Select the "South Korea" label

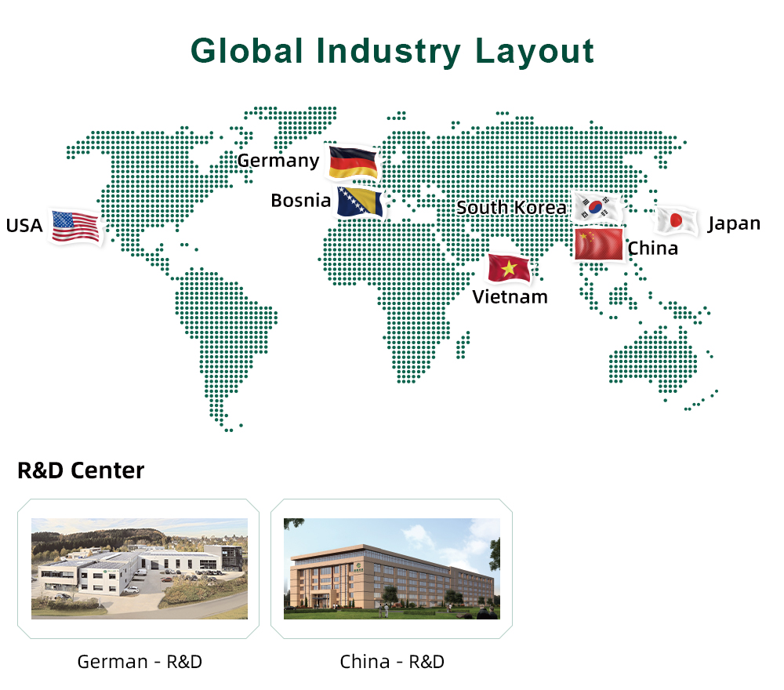[x=511, y=208]
